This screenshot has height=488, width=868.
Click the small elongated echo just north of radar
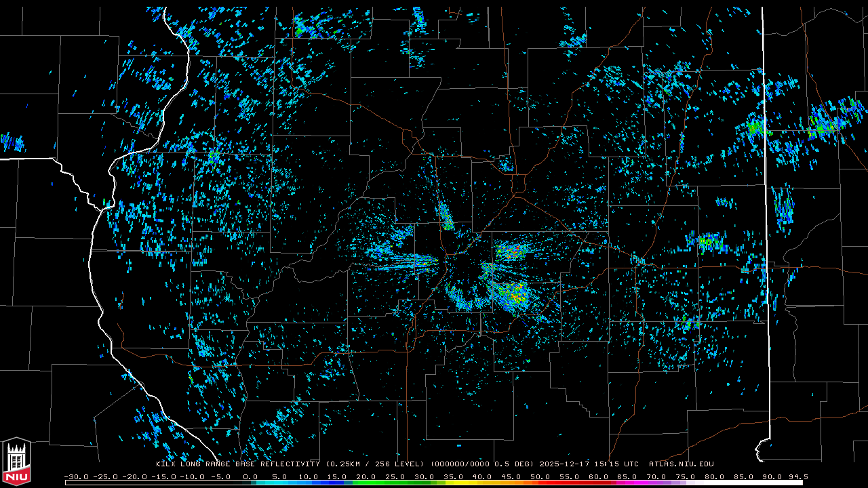pyautogui.click(x=446, y=217)
